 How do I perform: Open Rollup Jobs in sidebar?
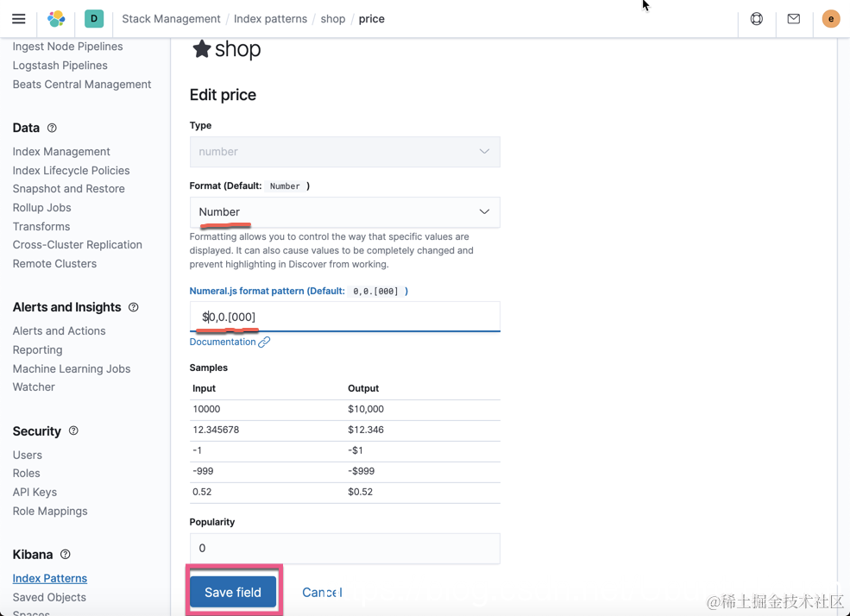point(41,208)
